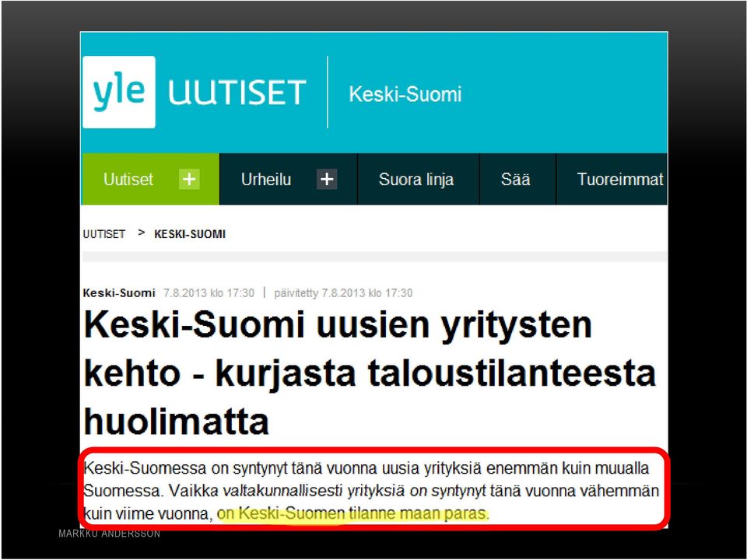Click the UUTISET breadcrumb
Image resolution: width=747 pixels, height=560 pixels.
pos(103,234)
